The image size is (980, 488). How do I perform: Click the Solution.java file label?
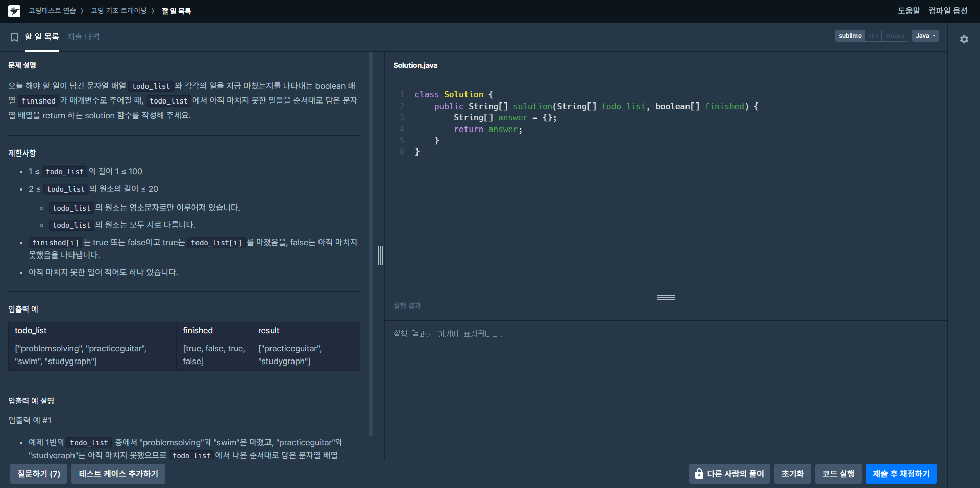[415, 65]
